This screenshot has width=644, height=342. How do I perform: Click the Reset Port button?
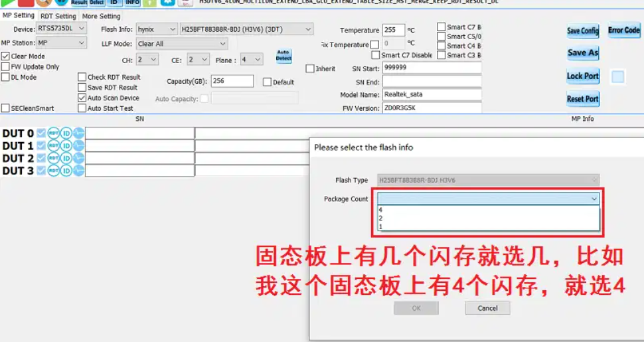click(x=583, y=99)
